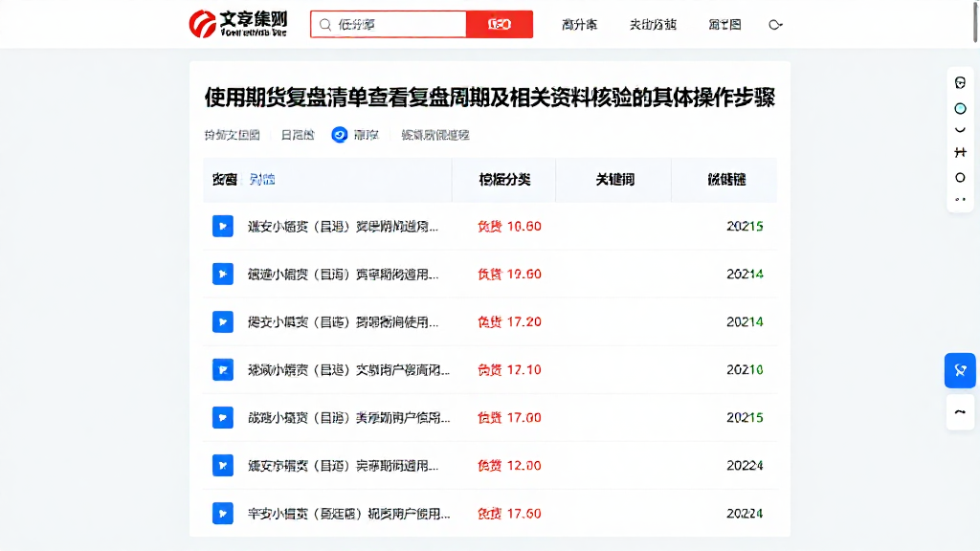Click the refresh icon in the top navigation
Screen dimensions: 980x551
(x=775, y=25)
